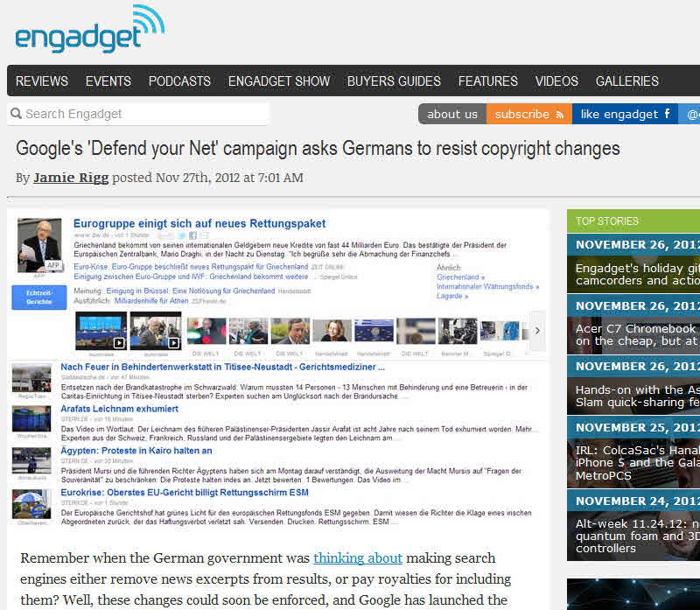700x610 pixels.
Task: Click the Titisee-Neustadt fire story thumbnail
Action: pyautogui.click(x=31, y=378)
